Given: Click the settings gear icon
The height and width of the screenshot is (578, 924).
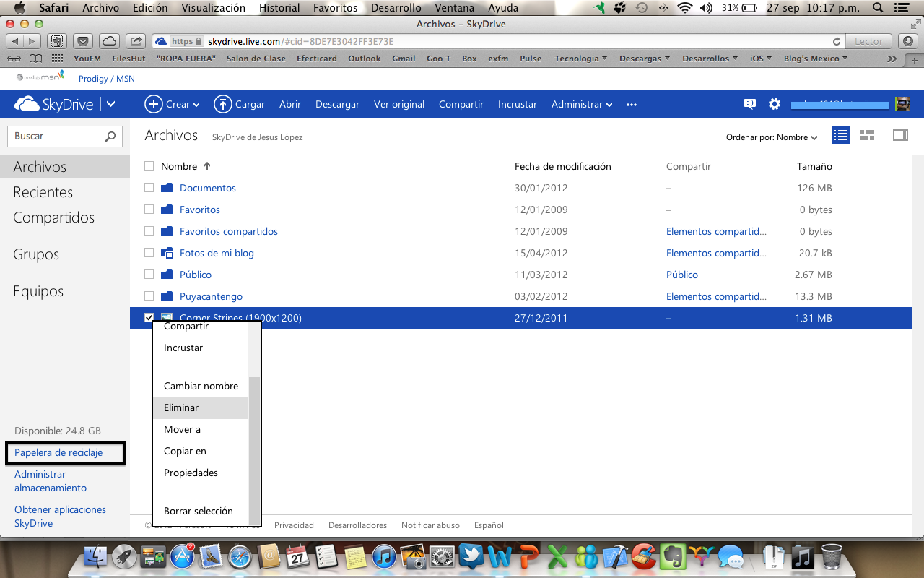Looking at the screenshot, I should tap(775, 104).
